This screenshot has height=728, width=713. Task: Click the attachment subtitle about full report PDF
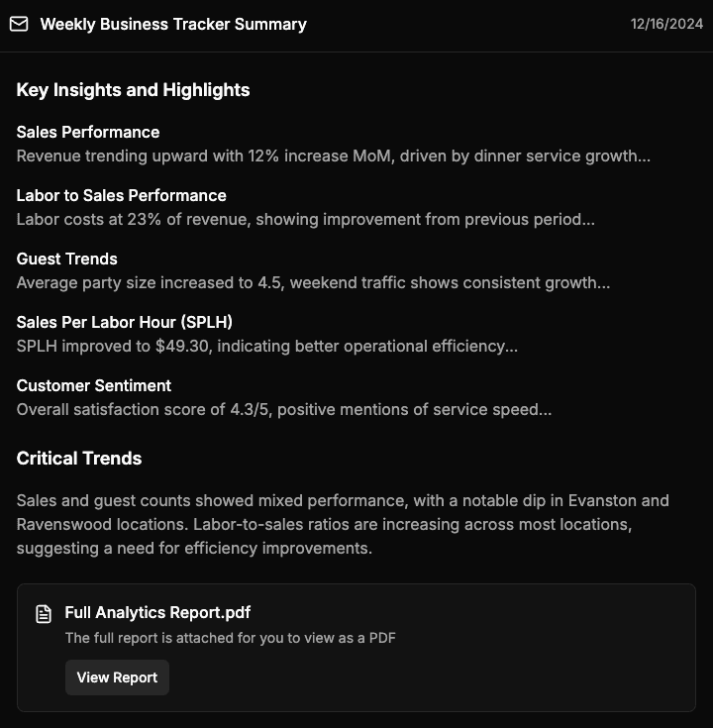[230, 638]
